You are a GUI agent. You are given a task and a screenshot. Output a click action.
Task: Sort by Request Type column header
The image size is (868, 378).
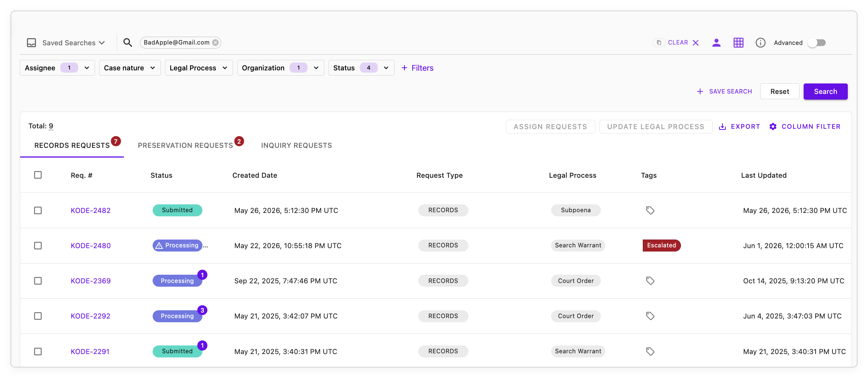[x=440, y=175]
